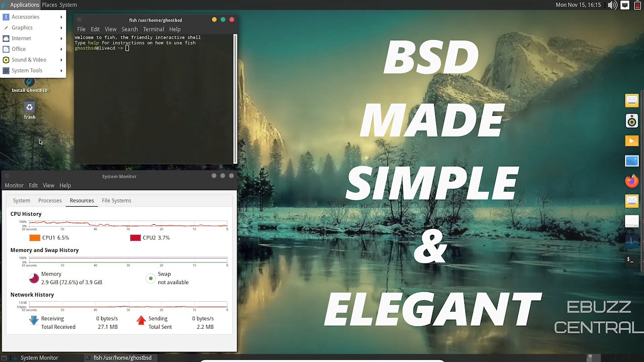Launch Firefox from the dock
Viewport: 644px width, 362px height.
631,181
